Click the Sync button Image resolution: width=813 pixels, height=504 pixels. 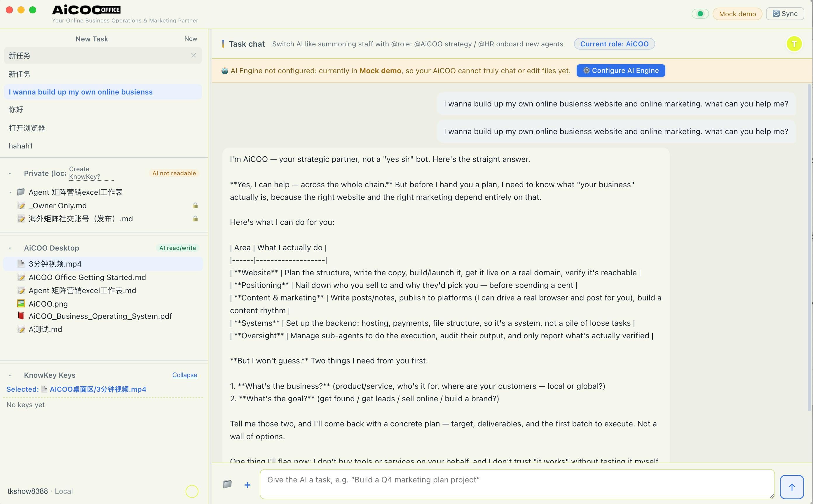[785, 14]
